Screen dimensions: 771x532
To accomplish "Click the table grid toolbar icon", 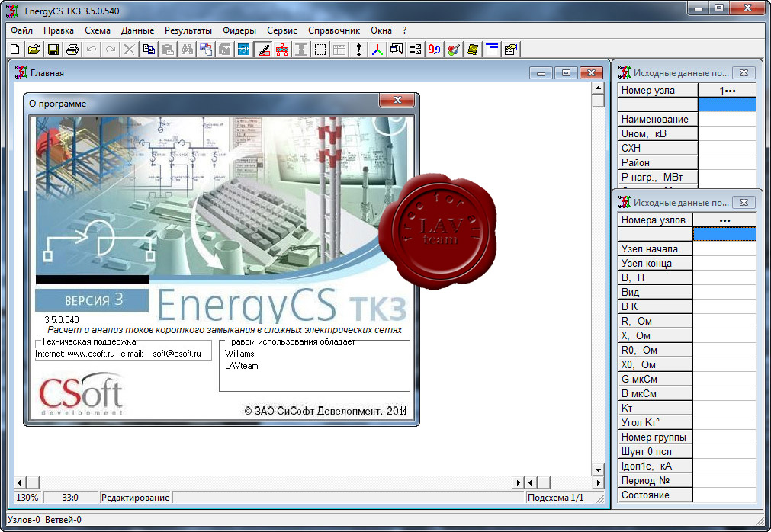I will point(339,49).
